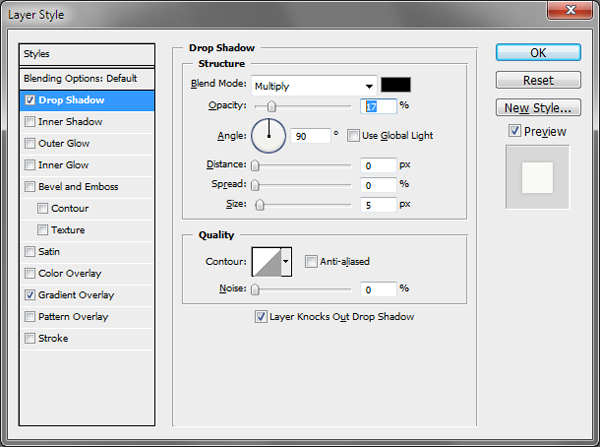
Task: Enable the Color Overlay checkbox
Action: 30,274
